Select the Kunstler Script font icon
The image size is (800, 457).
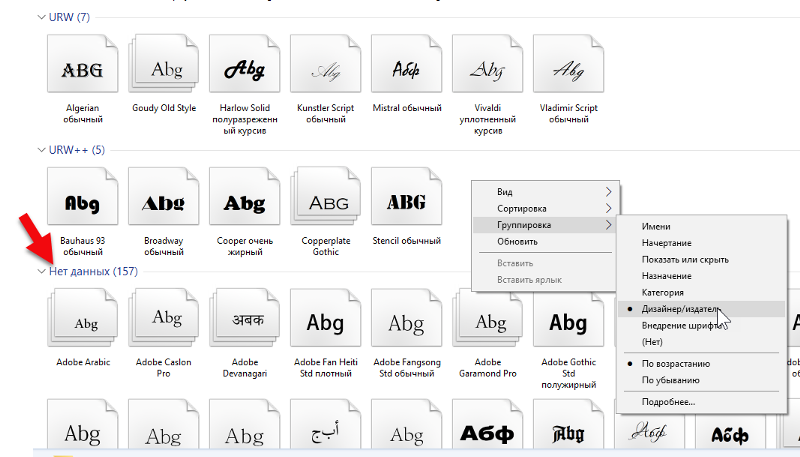pos(326,64)
